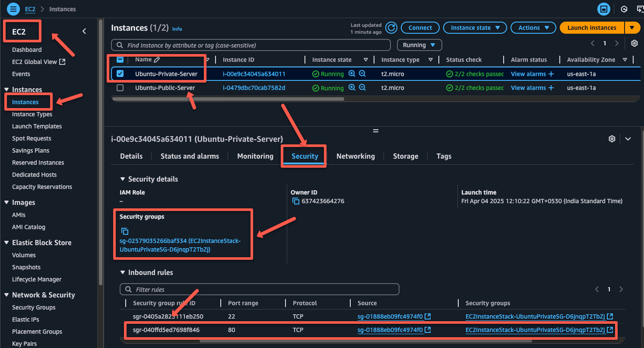Open the Instance state dropdown button
The image size is (644, 348).
[475, 28]
